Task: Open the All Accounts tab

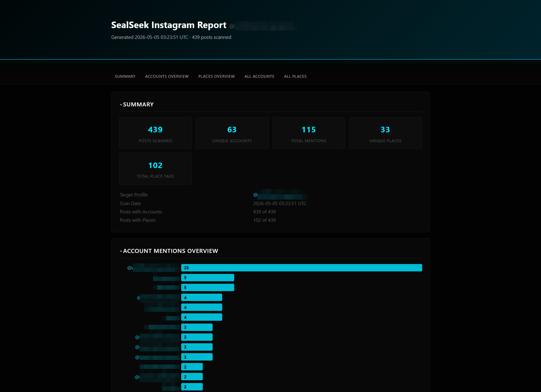Action: coord(259,76)
